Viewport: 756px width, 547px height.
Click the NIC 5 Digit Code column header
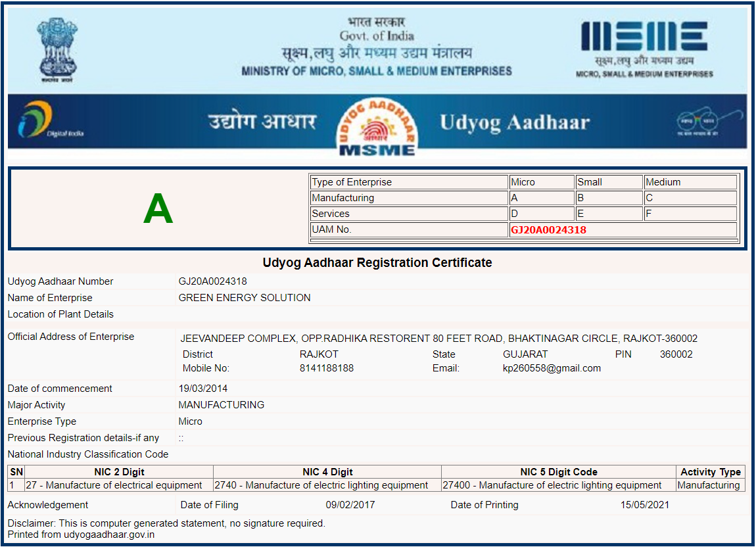click(558, 472)
